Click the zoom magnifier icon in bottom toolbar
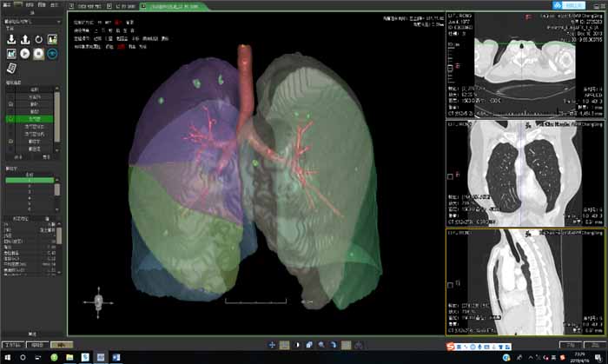 click(321, 345)
